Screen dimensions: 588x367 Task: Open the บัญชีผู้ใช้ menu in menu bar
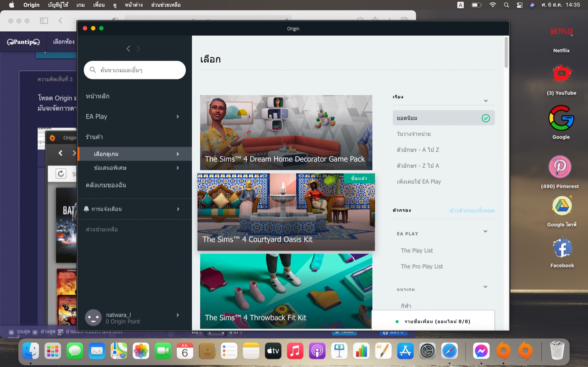(58, 5)
